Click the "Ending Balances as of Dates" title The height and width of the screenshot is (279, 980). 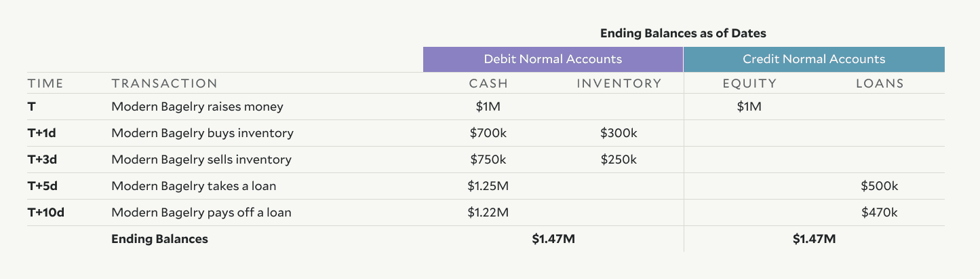point(684,33)
